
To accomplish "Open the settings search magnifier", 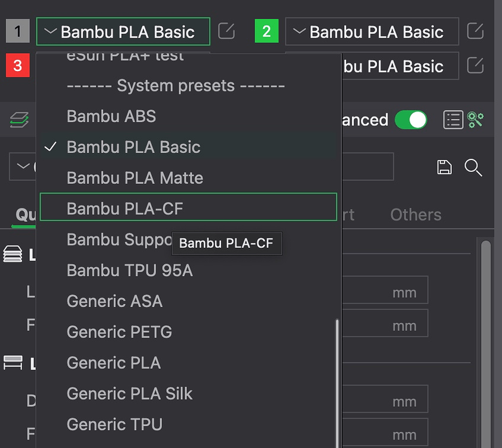I will [x=473, y=167].
